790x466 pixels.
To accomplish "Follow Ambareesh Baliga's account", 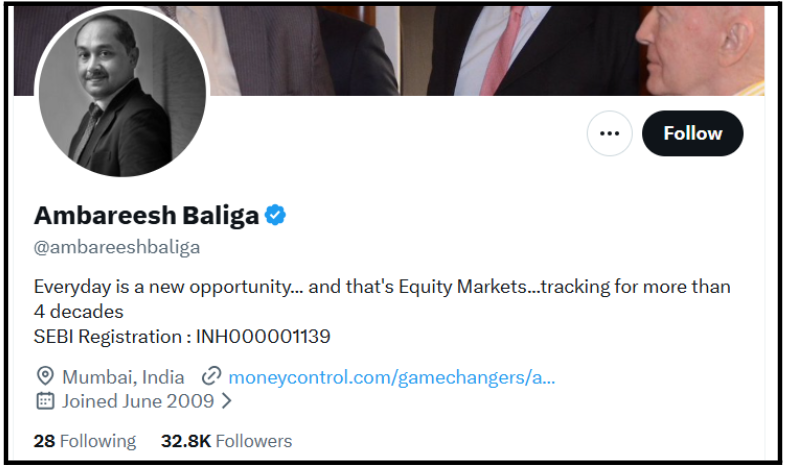I will pyautogui.click(x=692, y=134).
